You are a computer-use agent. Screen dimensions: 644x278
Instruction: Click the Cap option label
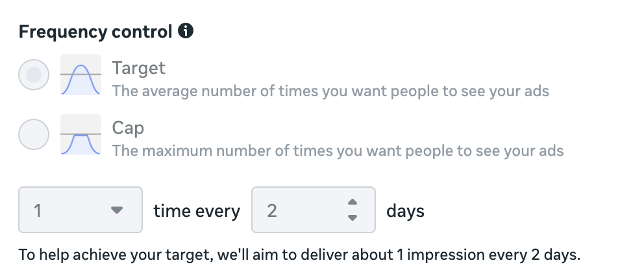tap(128, 127)
